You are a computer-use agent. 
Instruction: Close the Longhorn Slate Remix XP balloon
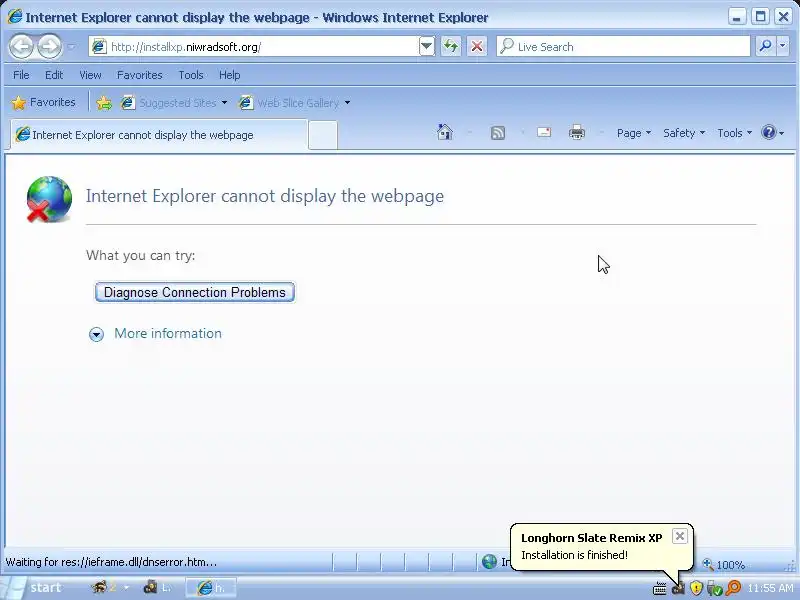point(680,536)
